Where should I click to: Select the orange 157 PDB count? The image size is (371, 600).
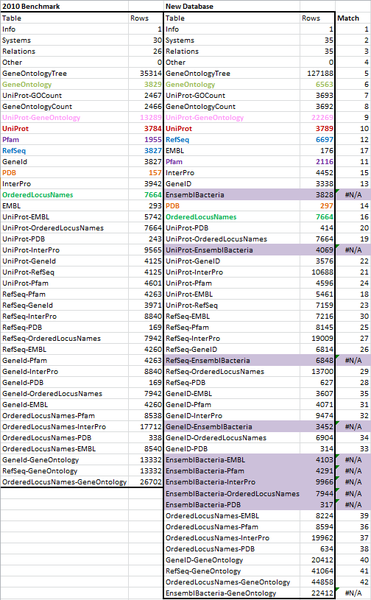[146, 173]
